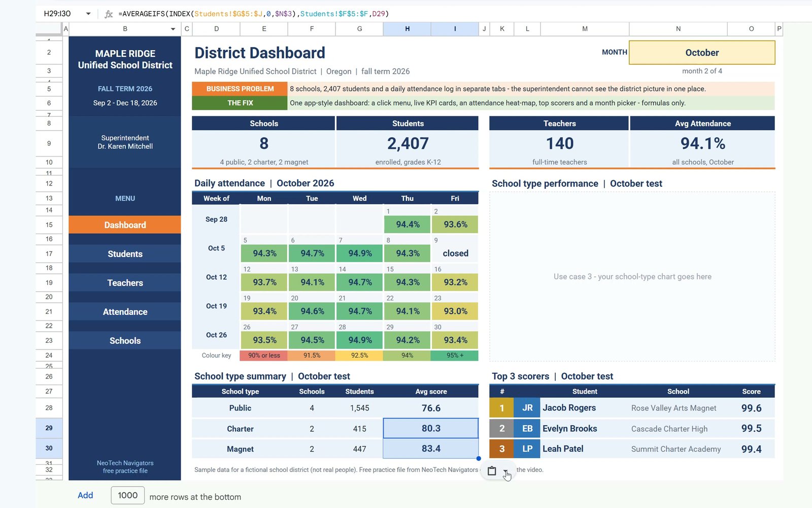Click the green '95% +' colour key
Image resolution: width=812 pixels, height=508 pixels.
coord(455,356)
